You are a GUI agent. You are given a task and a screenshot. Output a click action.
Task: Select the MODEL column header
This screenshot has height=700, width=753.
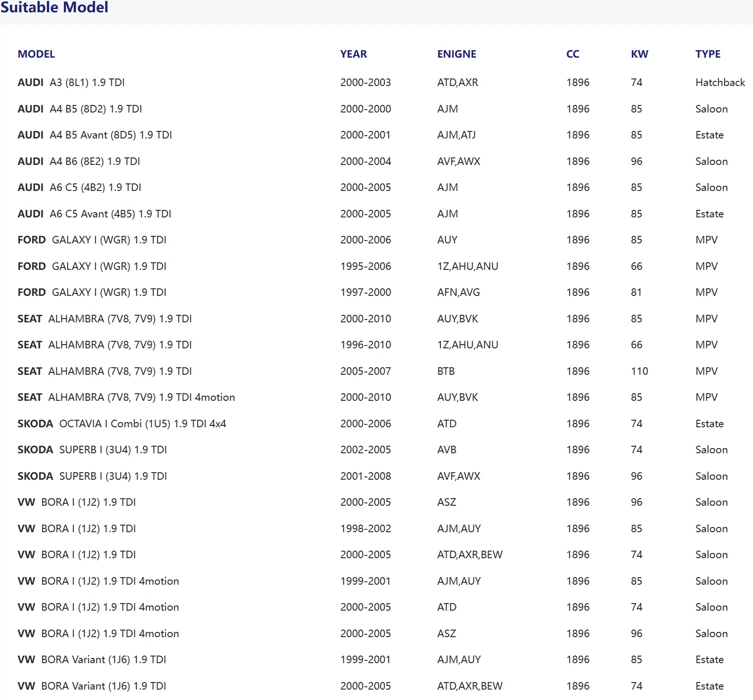coord(36,54)
